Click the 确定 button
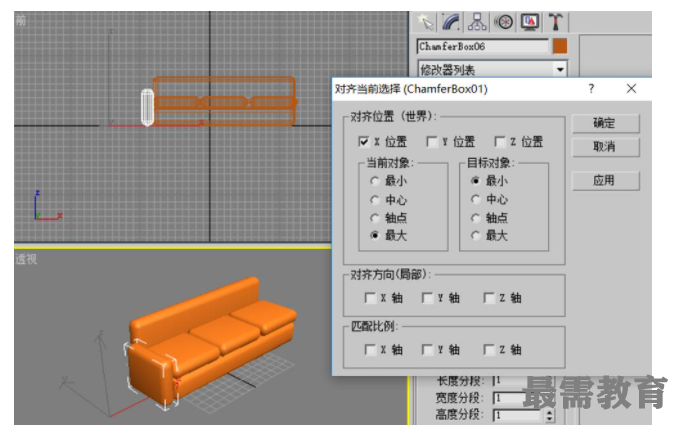 click(x=605, y=123)
